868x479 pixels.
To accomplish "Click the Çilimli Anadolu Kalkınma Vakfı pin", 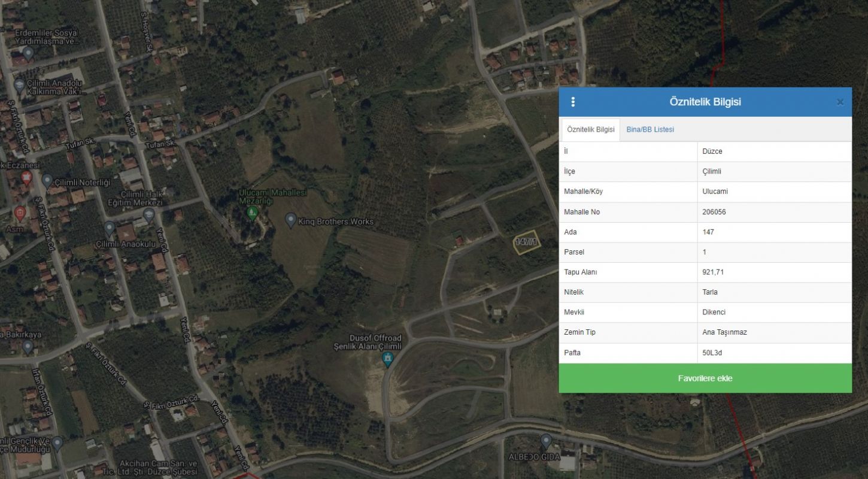I will [x=19, y=86].
